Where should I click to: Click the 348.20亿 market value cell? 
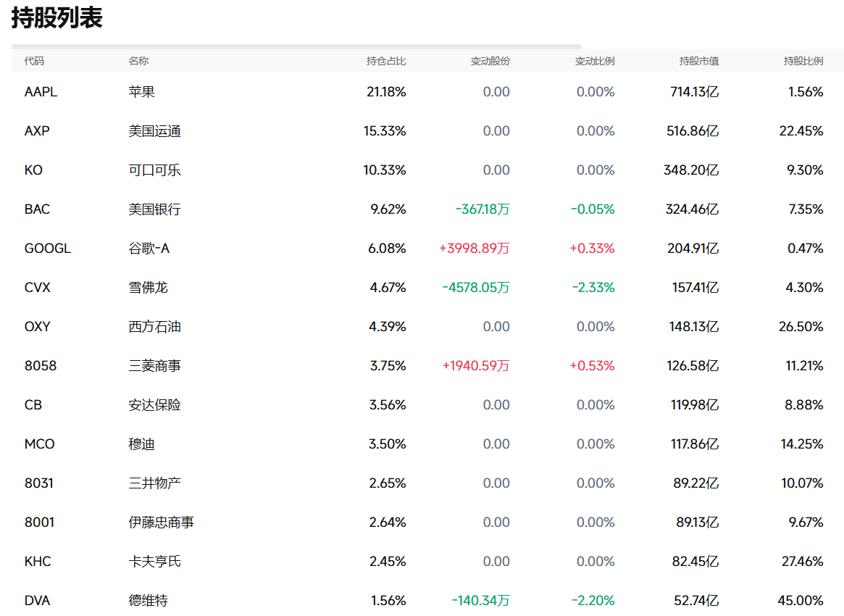pos(691,170)
